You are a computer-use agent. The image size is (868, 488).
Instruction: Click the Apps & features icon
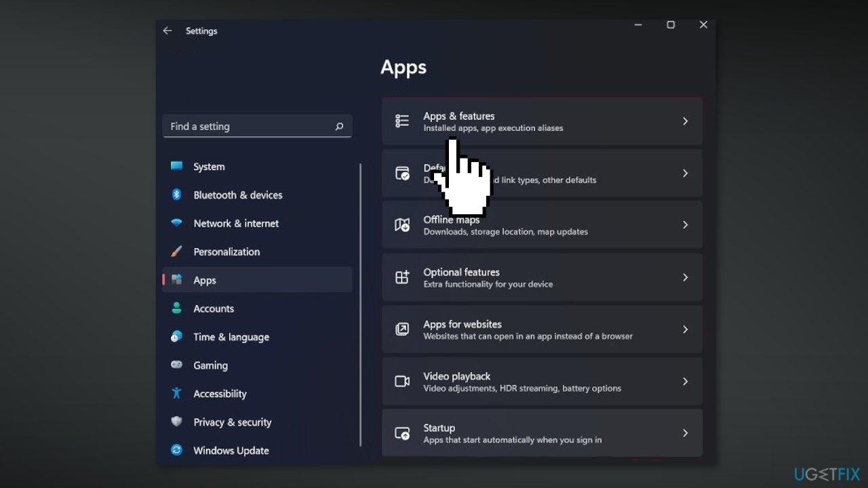402,121
